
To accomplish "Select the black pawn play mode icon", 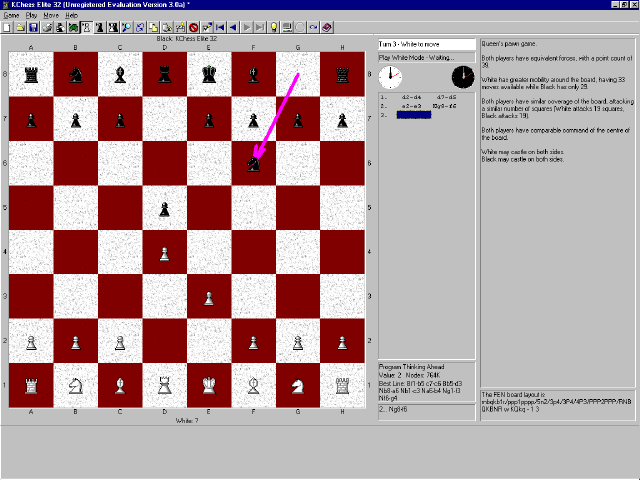I will click(100, 27).
